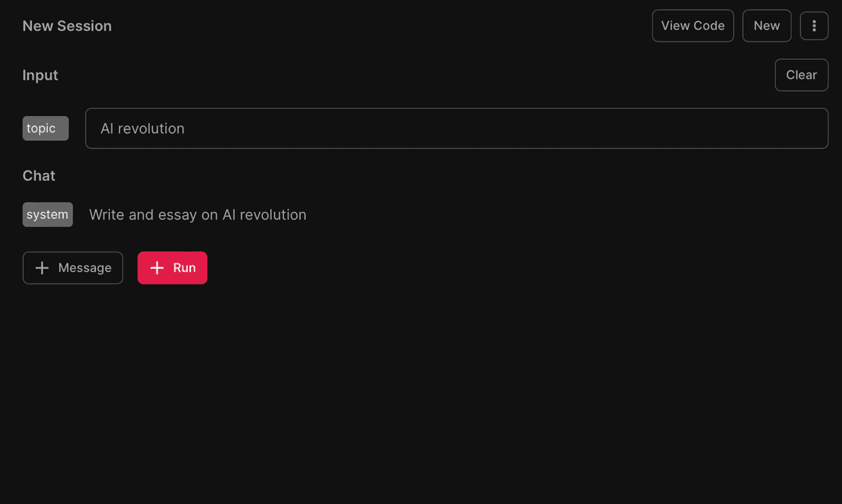Start a new session with New button
The image size is (842, 504).
(766, 26)
